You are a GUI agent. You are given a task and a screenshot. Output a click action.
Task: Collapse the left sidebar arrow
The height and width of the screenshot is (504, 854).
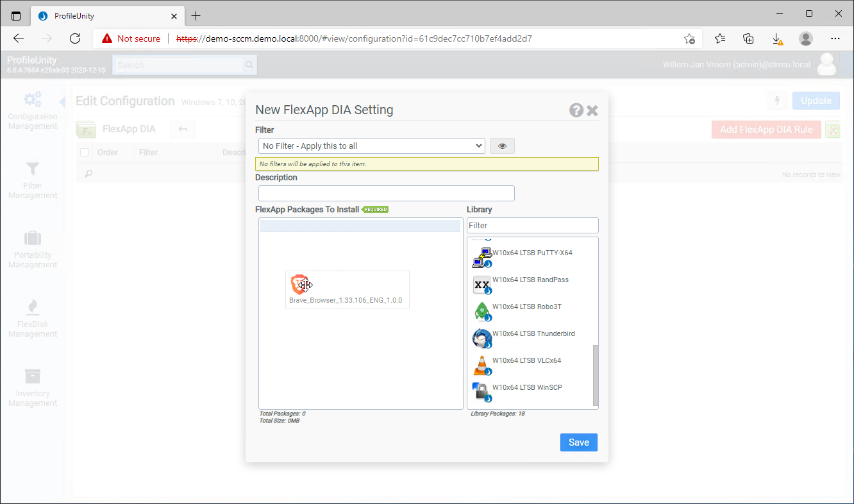click(x=62, y=102)
